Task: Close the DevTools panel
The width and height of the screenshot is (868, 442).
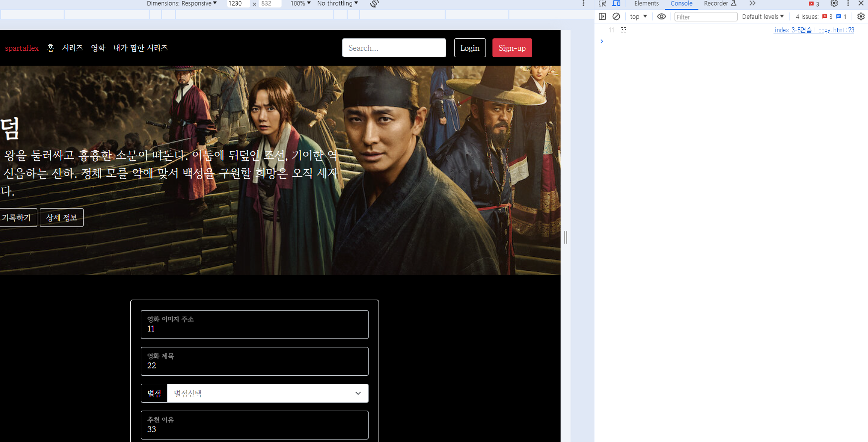Action: pyautogui.click(x=861, y=3)
